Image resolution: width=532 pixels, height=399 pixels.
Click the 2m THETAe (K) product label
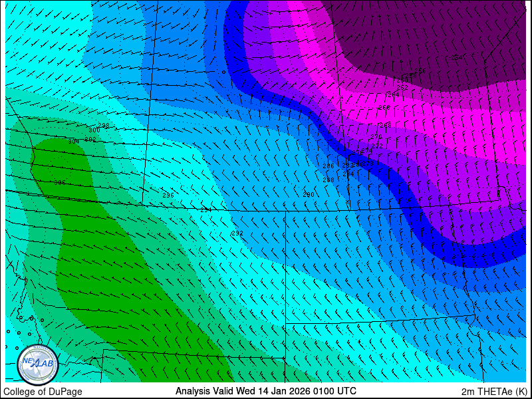[494, 392]
